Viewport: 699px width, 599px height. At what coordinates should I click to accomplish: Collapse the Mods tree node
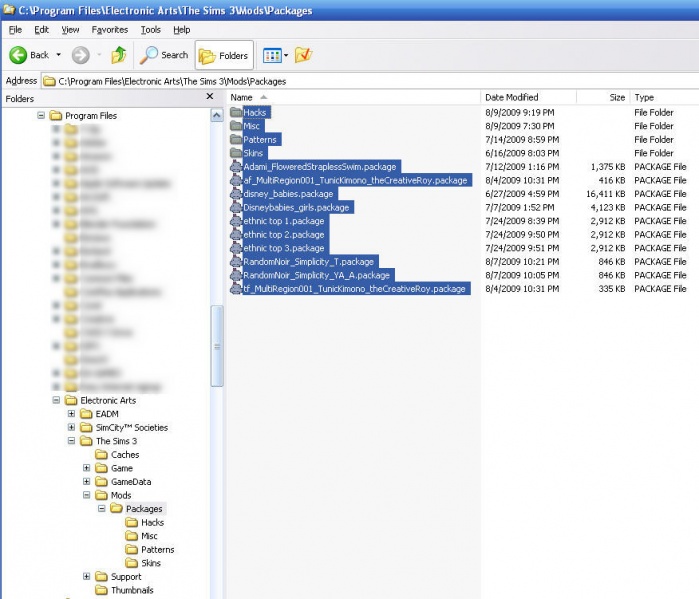pyautogui.click(x=86, y=495)
